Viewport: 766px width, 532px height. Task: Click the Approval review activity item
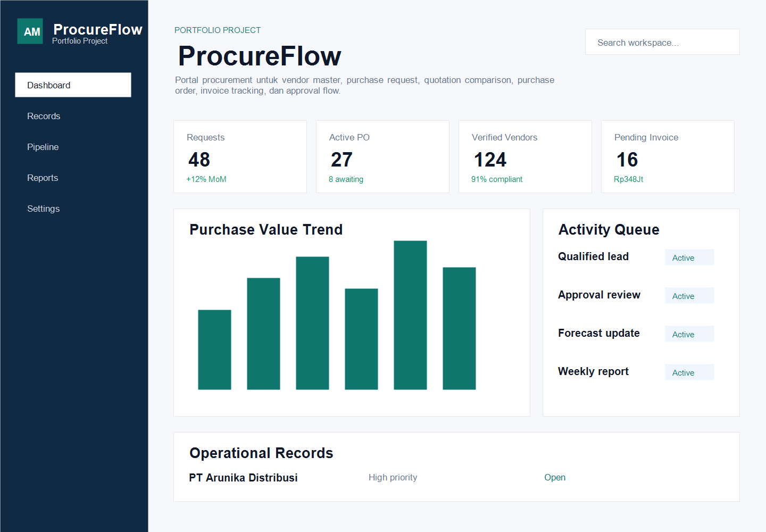tap(599, 295)
